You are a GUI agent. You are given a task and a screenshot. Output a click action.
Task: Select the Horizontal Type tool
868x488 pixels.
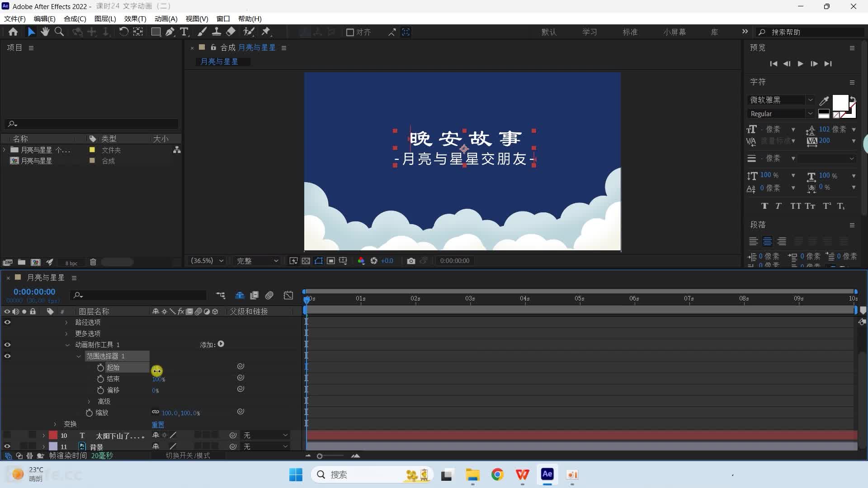[184, 32]
